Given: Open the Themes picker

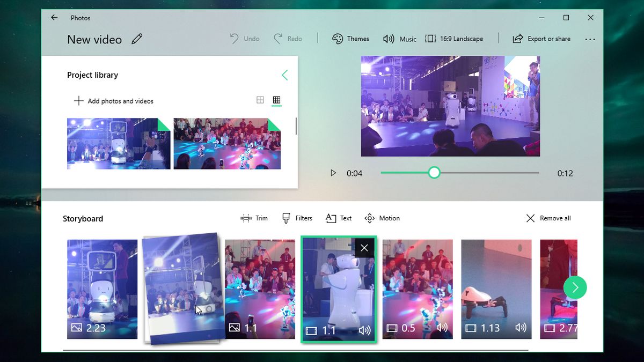Looking at the screenshot, I should [350, 39].
